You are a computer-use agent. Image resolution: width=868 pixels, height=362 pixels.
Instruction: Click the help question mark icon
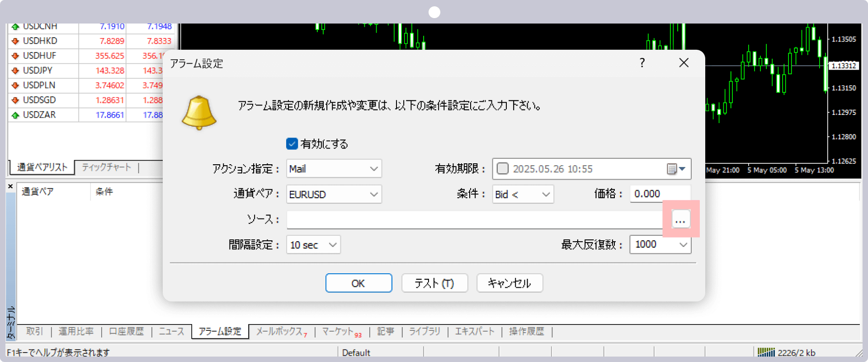(x=642, y=63)
